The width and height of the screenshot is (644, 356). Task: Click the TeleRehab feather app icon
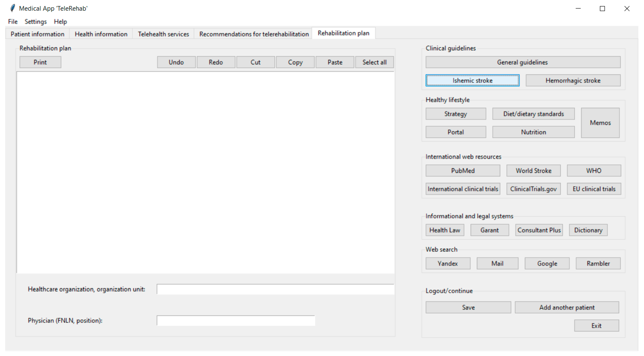[12, 8]
